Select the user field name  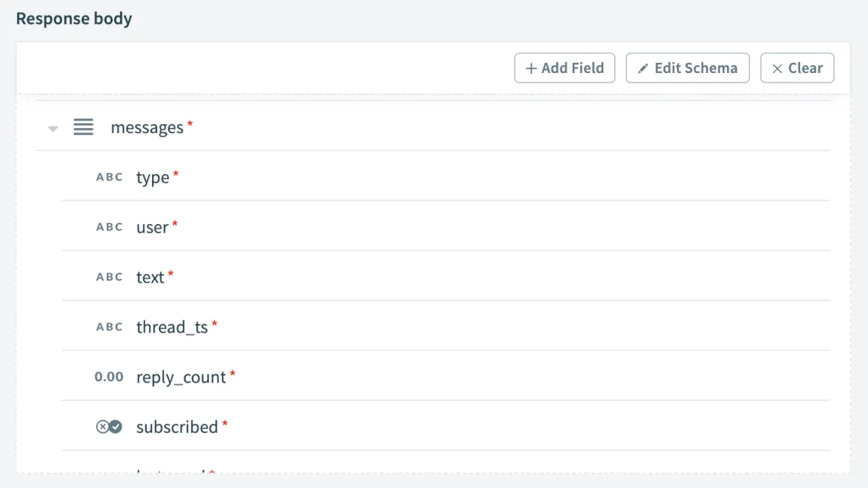point(152,227)
